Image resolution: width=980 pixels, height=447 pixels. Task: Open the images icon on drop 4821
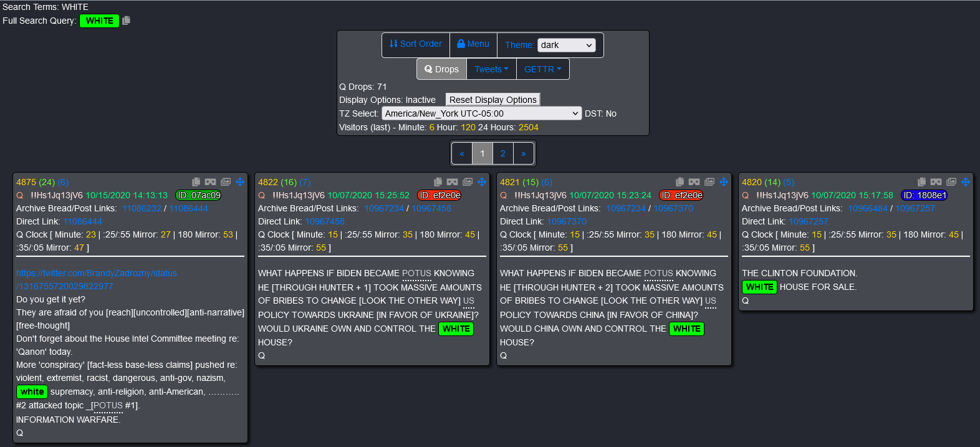click(x=709, y=182)
